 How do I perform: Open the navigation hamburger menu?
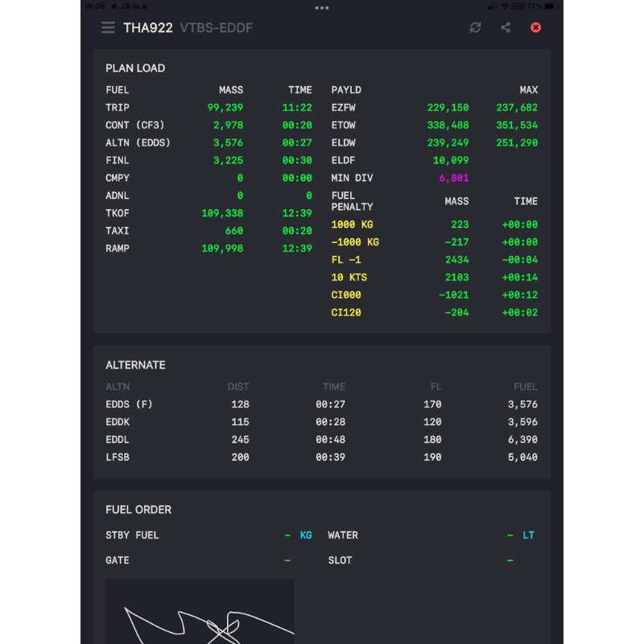pyautogui.click(x=108, y=27)
